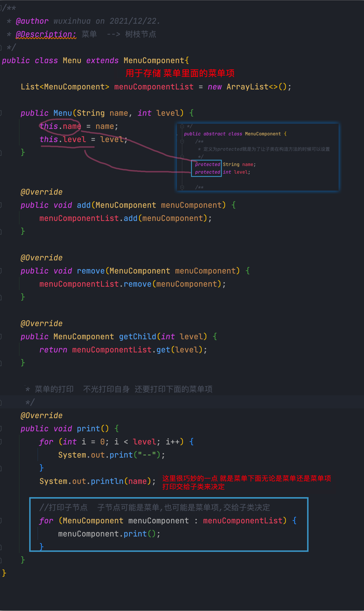The width and height of the screenshot is (364, 611).
Task: Click the "println" call
Action: click(x=107, y=481)
